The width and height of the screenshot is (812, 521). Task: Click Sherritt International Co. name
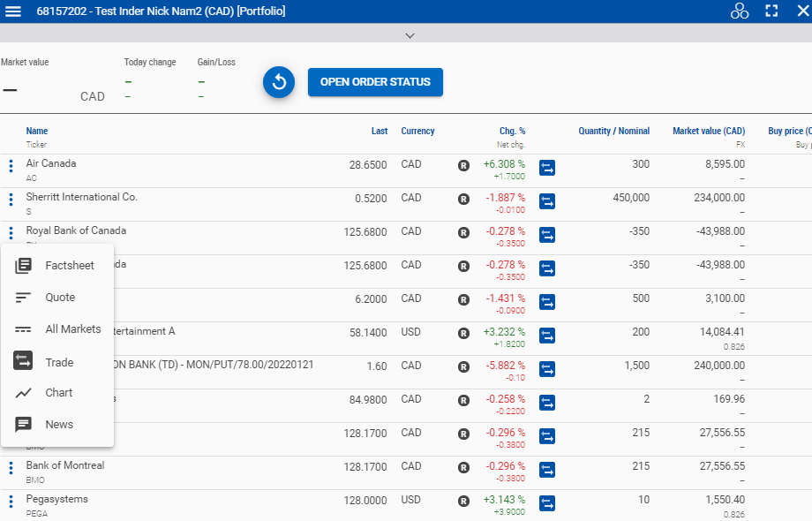[82, 197]
